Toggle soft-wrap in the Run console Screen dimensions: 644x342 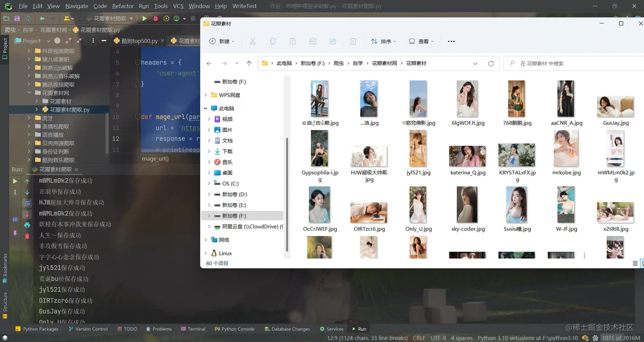coord(27,203)
